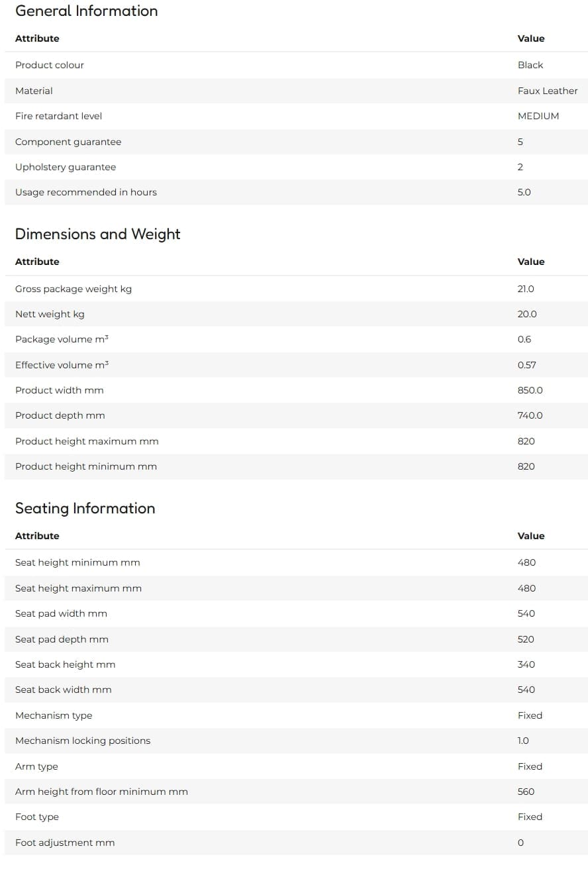
Task: Select the Nett weight kg row
Action: [x=296, y=314]
